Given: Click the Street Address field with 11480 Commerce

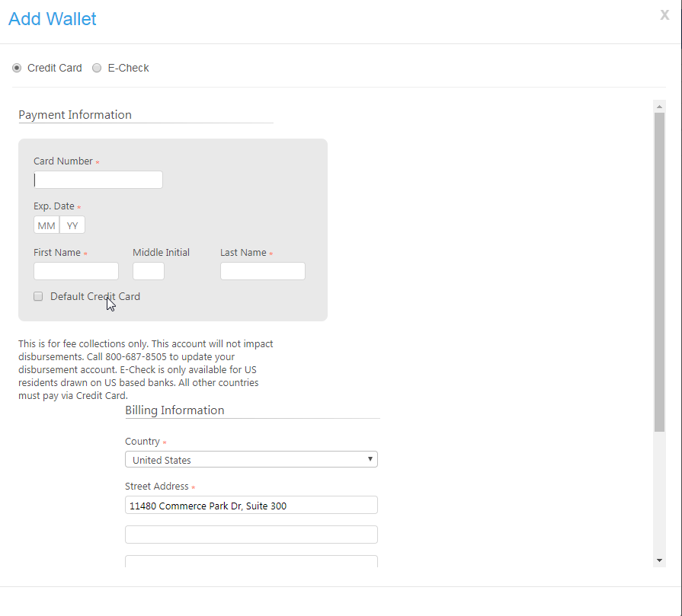Looking at the screenshot, I should (x=251, y=506).
